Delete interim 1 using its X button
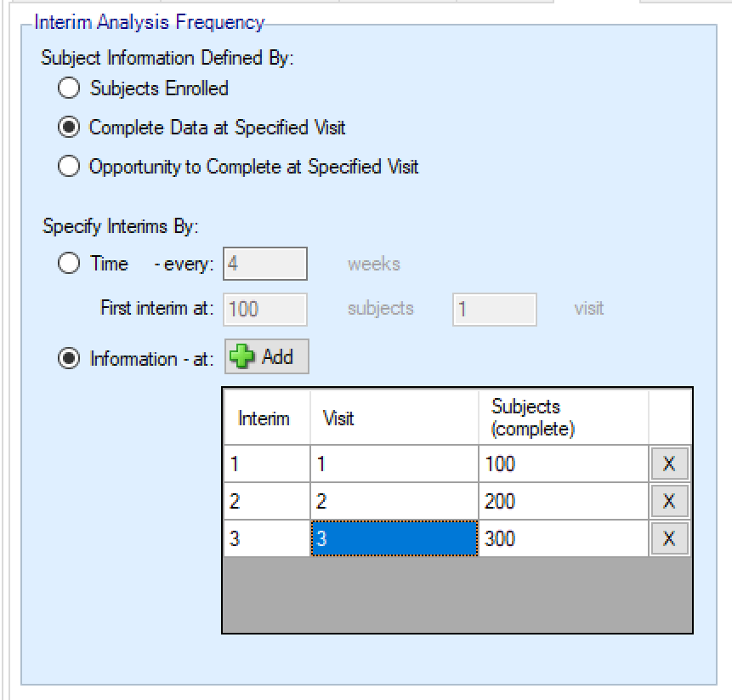This screenshot has width=732, height=700. tap(669, 464)
